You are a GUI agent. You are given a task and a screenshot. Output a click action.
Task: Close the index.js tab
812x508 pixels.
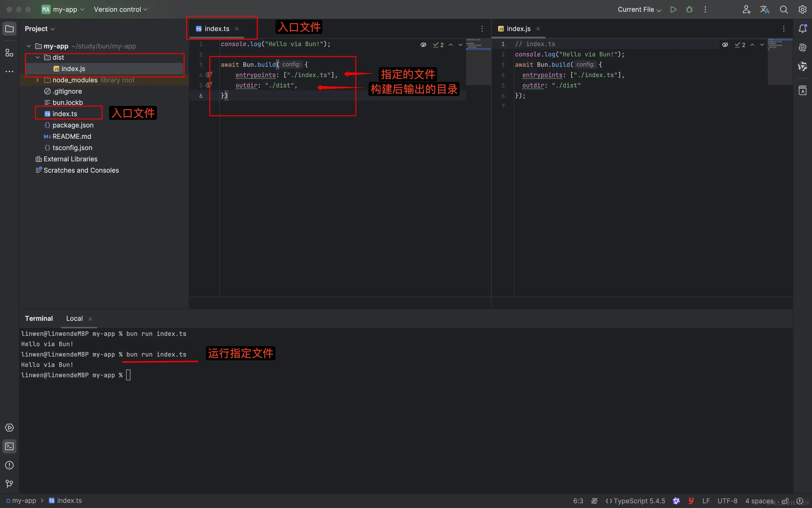coord(538,29)
